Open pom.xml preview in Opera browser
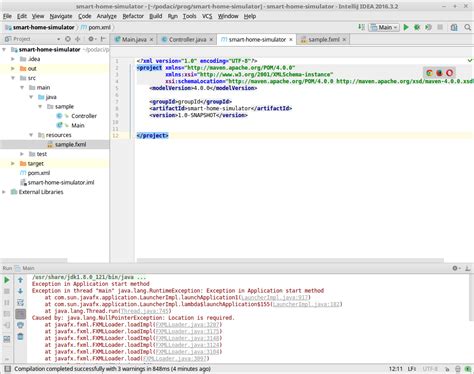This screenshot has height=374, width=474. 449,73
